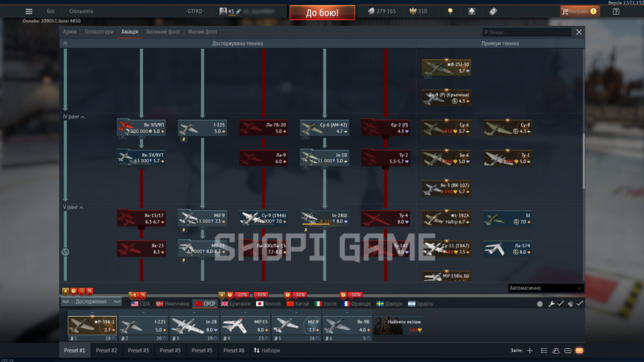The width and height of the screenshot is (644, 362).
Task: Select the Ту-4 bomber card
Action: [x=386, y=218]
